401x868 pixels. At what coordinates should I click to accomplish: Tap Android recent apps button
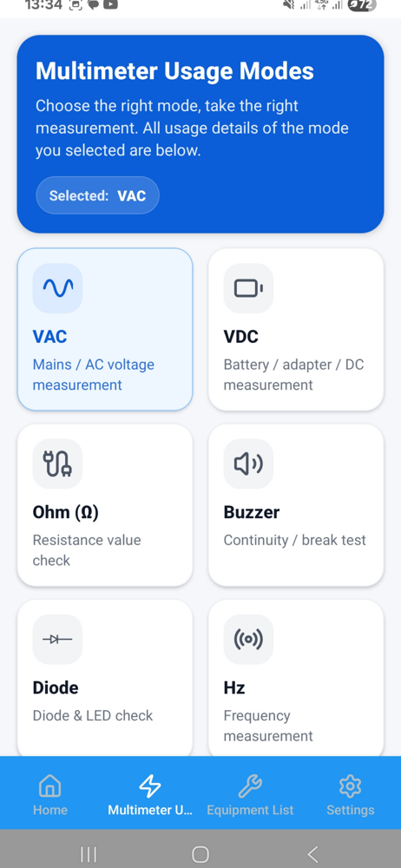pyautogui.click(x=89, y=853)
